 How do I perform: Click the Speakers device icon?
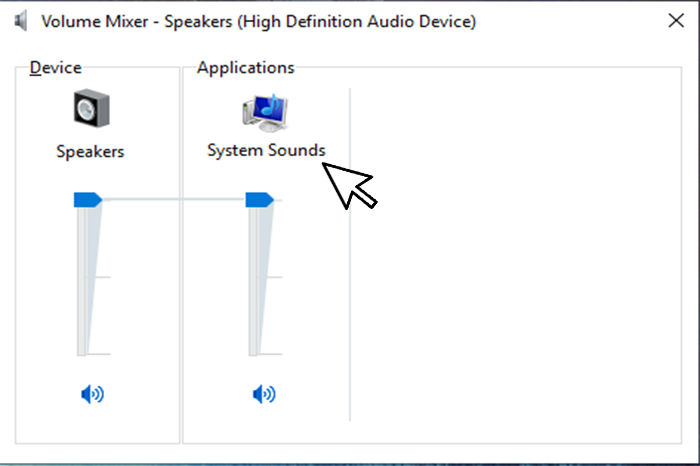[x=91, y=109]
